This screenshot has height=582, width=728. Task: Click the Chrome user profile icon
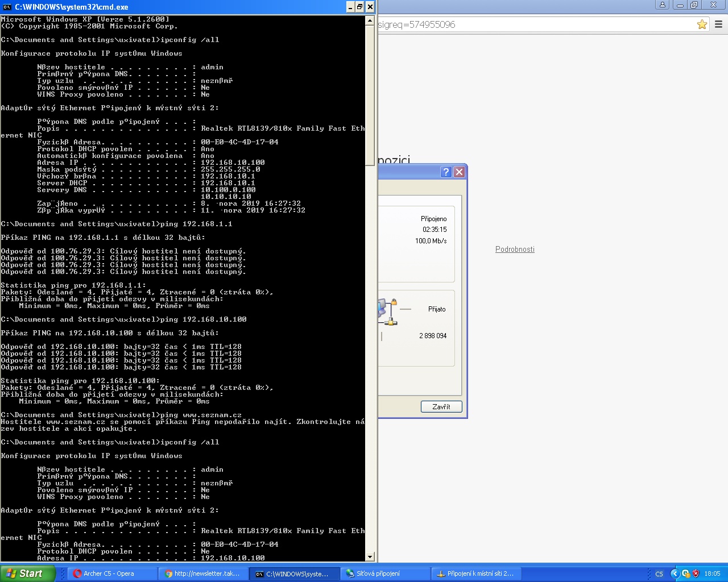pos(662,5)
